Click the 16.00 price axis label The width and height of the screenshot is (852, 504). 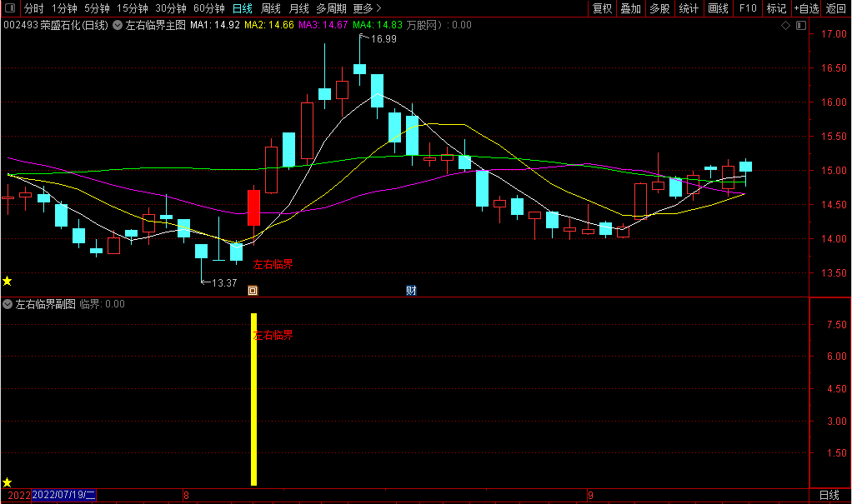pos(834,102)
